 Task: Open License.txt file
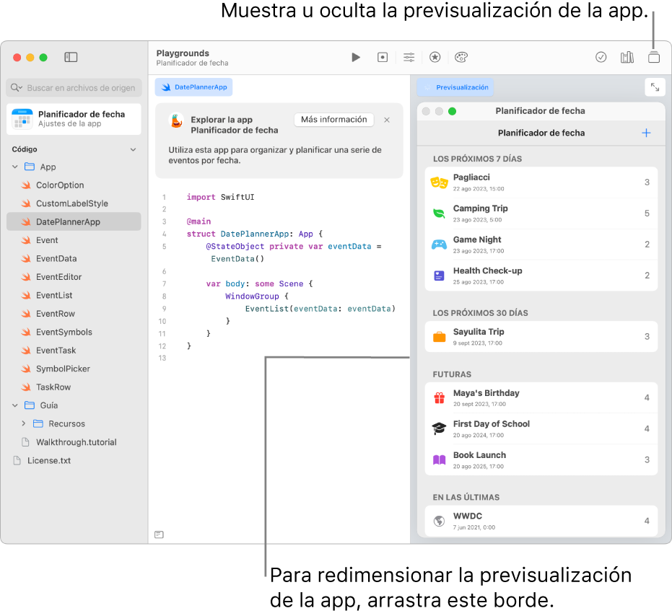[x=74, y=460]
